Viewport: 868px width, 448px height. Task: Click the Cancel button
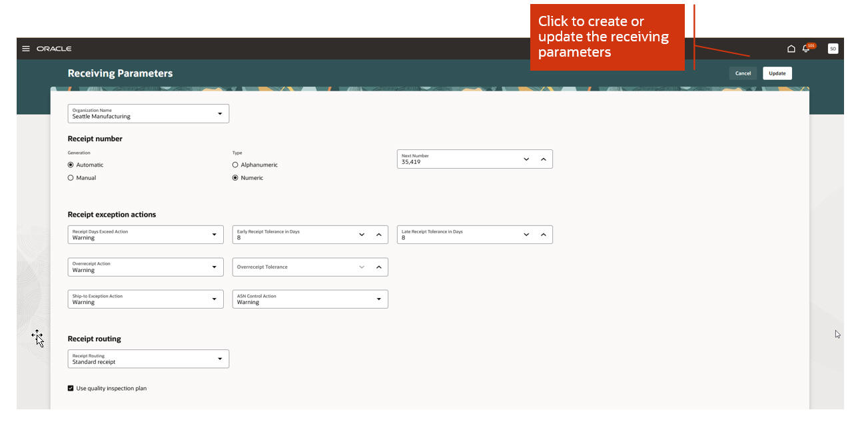(x=743, y=73)
